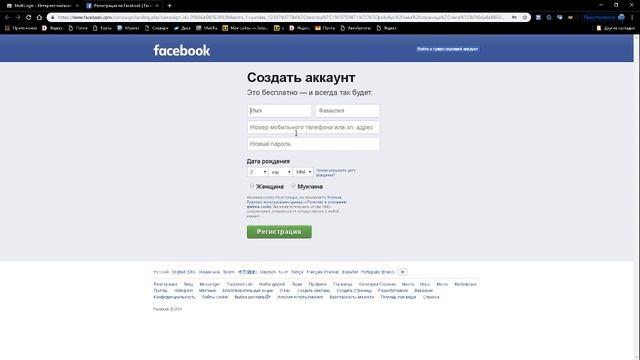
Task: Select the Мужчина radio button
Action: pos(293,186)
